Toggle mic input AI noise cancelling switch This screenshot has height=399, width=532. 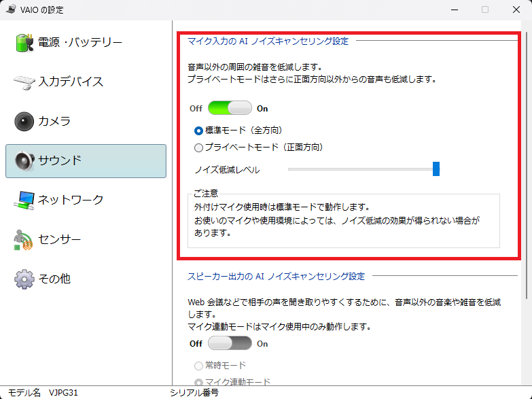230,108
